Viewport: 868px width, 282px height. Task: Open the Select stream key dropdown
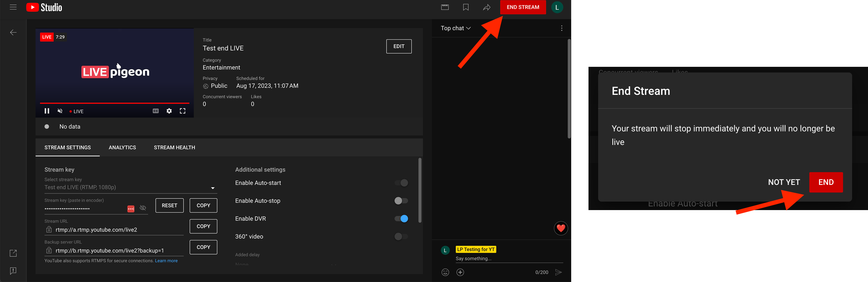point(130,187)
